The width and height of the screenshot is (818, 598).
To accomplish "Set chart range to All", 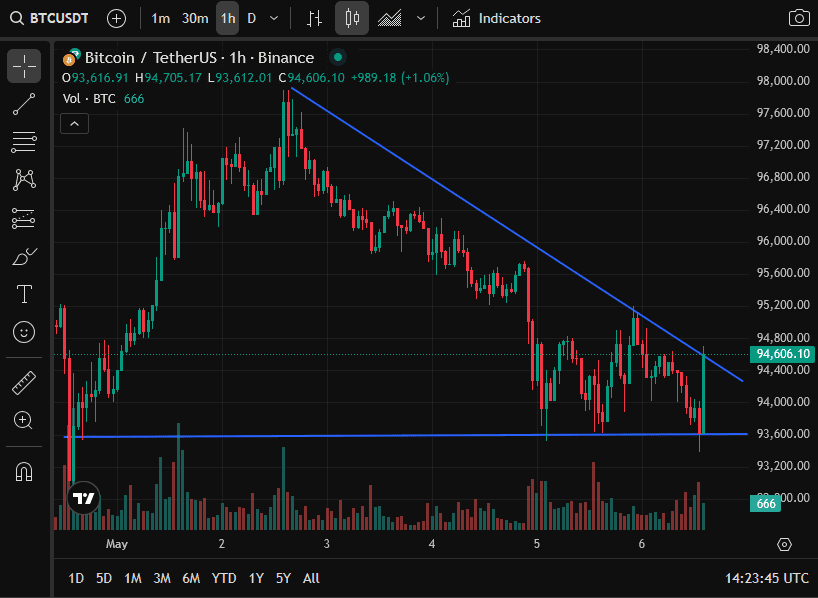I will [311, 578].
